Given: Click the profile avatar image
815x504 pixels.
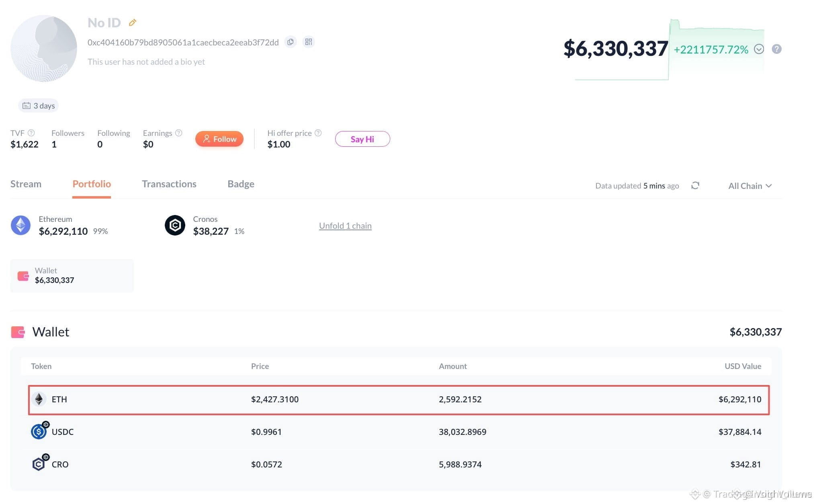Looking at the screenshot, I should (44, 49).
